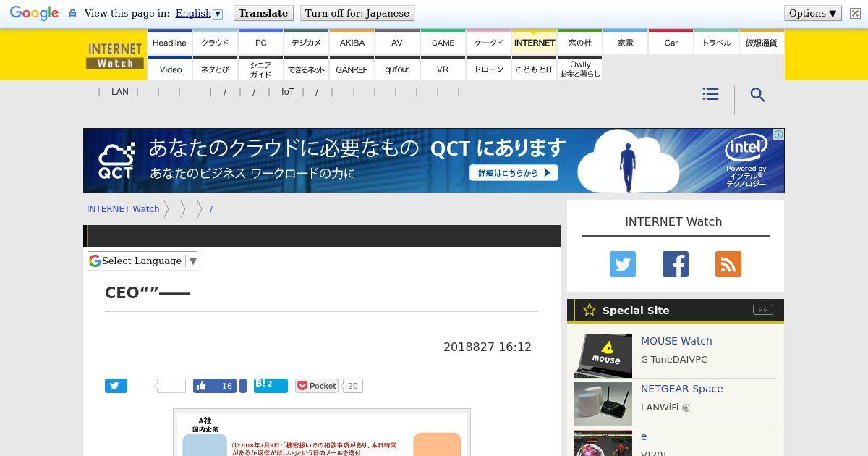The height and width of the screenshot is (456, 868).
Task: Open the できるネット tab
Action: point(307,69)
